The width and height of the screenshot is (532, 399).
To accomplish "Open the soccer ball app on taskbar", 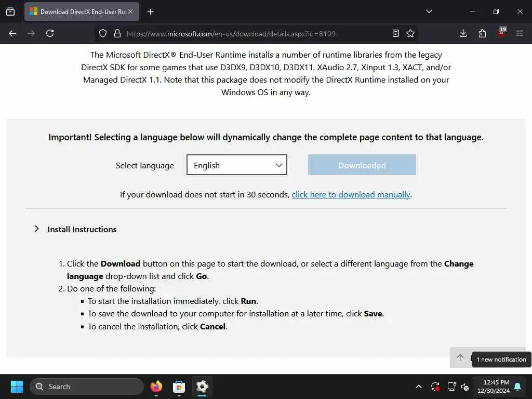I will tap(202, 387).
